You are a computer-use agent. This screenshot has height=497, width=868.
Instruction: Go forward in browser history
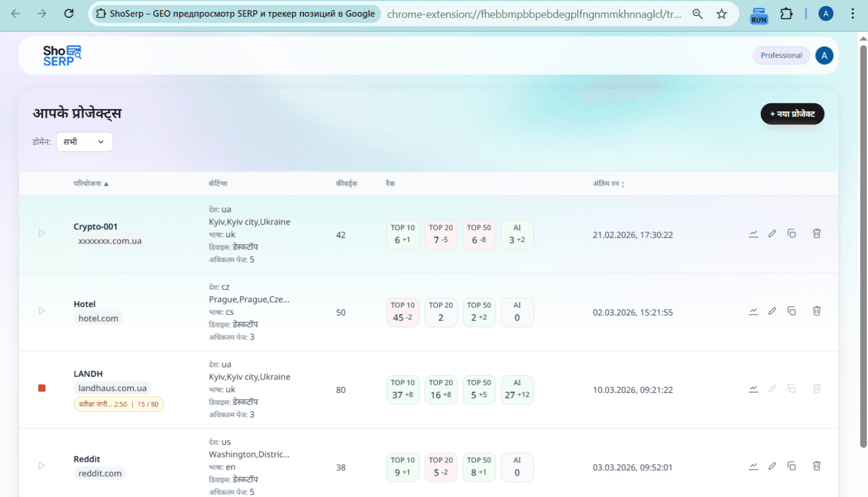[x=42, y=14]
